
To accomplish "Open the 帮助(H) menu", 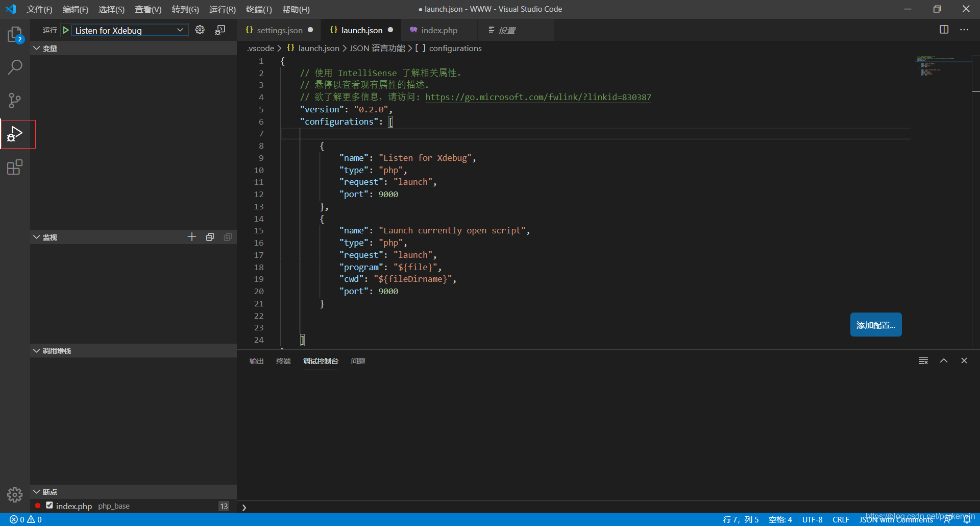I will (x=296, y=9).
